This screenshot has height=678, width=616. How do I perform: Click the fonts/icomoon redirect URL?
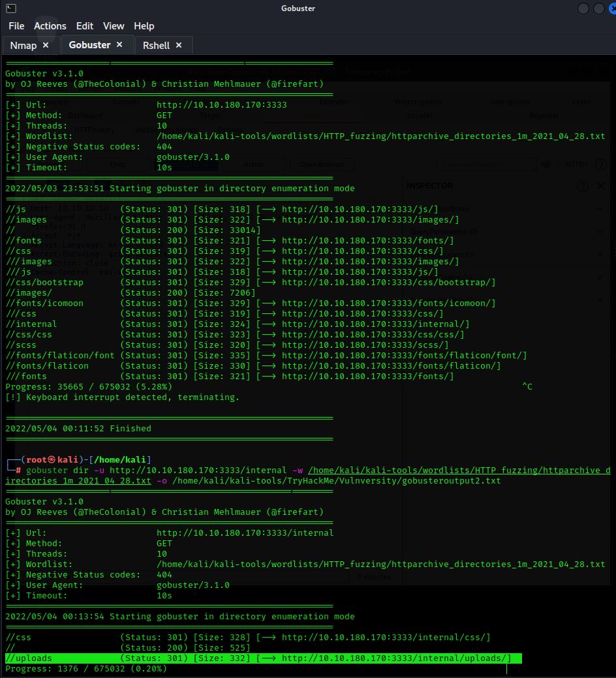[388, 303]
